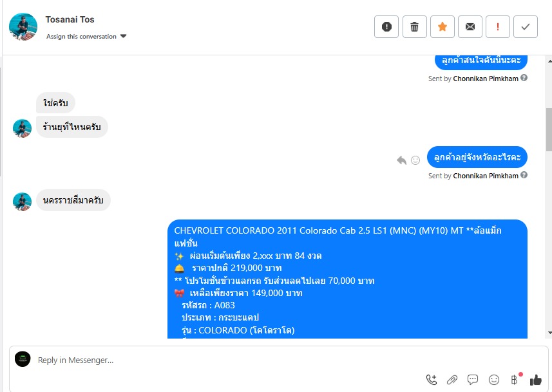The height and width of the screenshot is (392, 552).
Task: Click the Reply in Messenger text field
Action: [x=225, y=360]
